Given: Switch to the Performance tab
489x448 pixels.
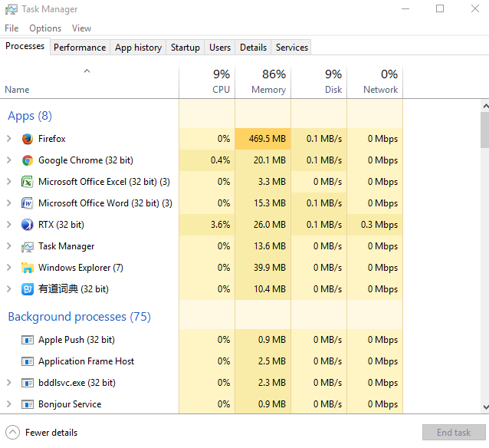Looking at the screenshot, I should tap(80, 48).
